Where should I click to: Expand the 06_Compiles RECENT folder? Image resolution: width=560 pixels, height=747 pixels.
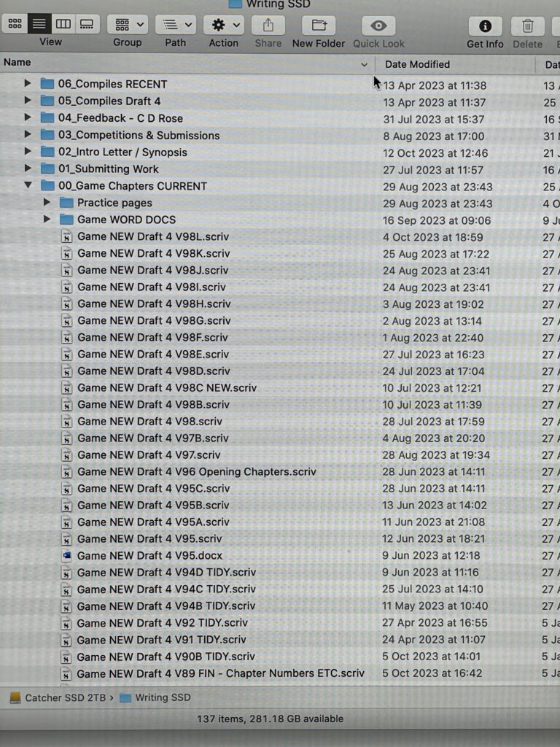point(28,84)
